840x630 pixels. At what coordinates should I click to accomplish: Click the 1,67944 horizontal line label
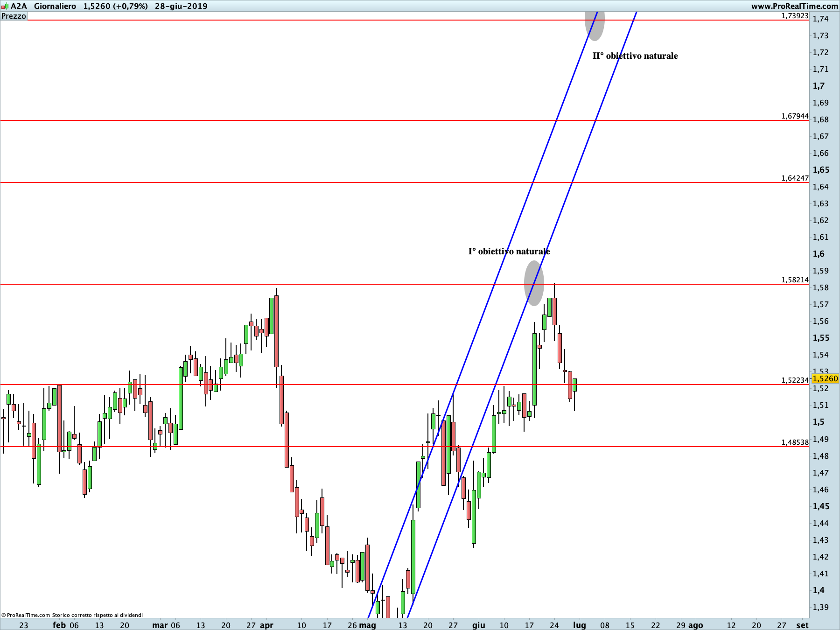point(795,116)
